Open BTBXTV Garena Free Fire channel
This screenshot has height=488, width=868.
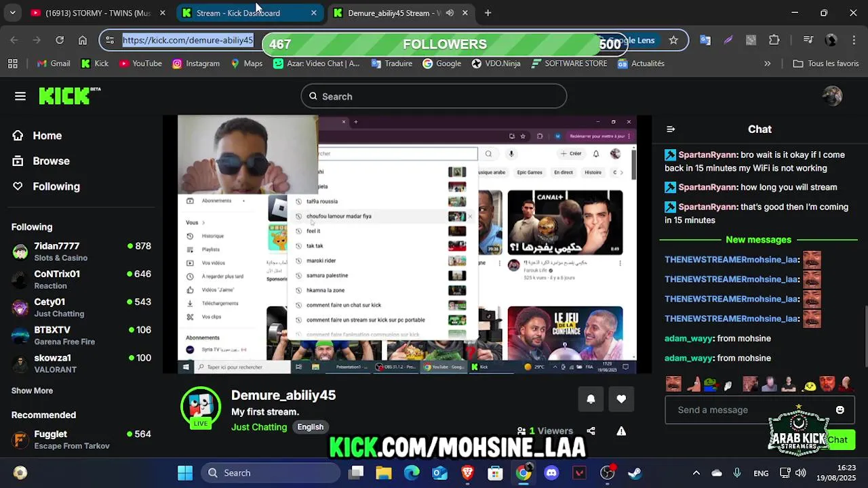pos(81,335)
